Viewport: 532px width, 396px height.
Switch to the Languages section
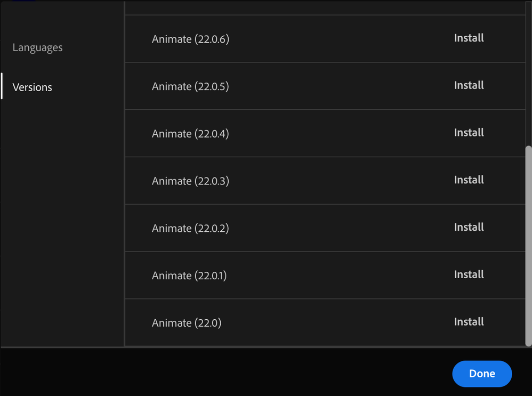point(37,47)
